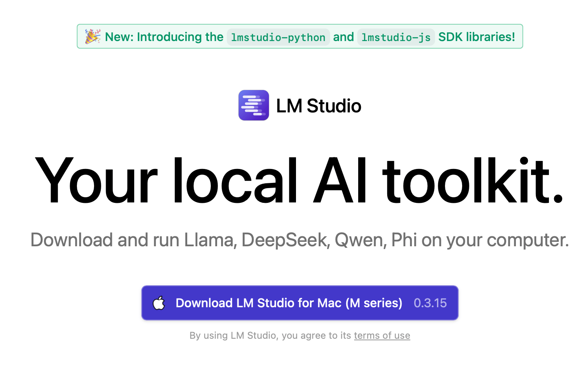Click the party popper emoji in banner
588x373 pixels.
[92, 37]
